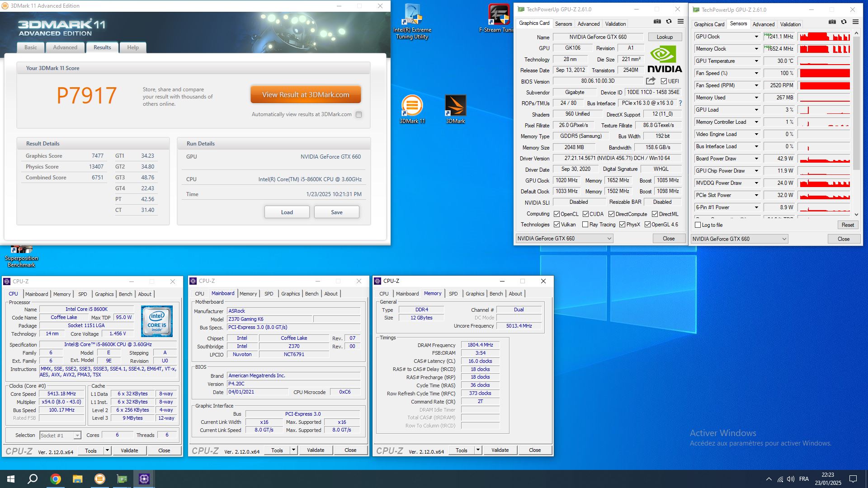Expand Board Power Draw sensor dropdown
The height and width of the screenshot is (488, 868).
[756, 159]
